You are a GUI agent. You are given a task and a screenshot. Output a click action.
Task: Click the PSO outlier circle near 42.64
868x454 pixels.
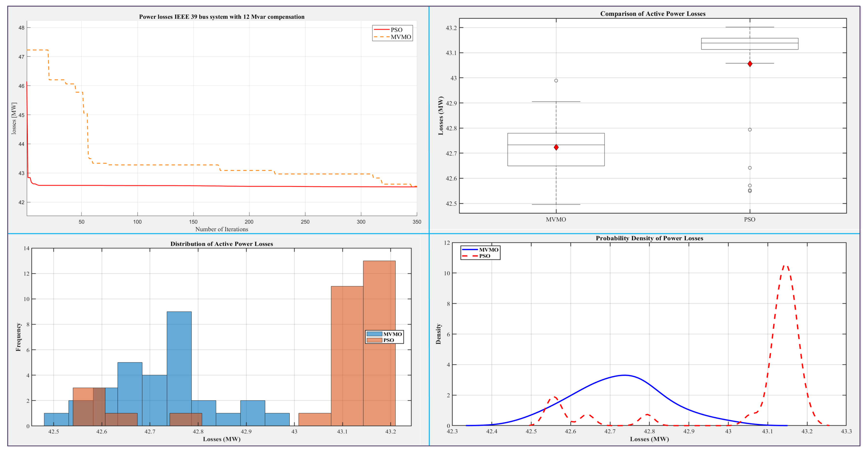750,168
